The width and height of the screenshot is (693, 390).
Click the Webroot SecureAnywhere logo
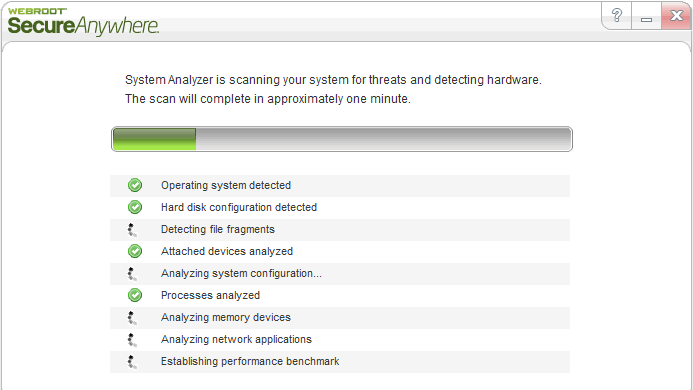coord(83,21)
